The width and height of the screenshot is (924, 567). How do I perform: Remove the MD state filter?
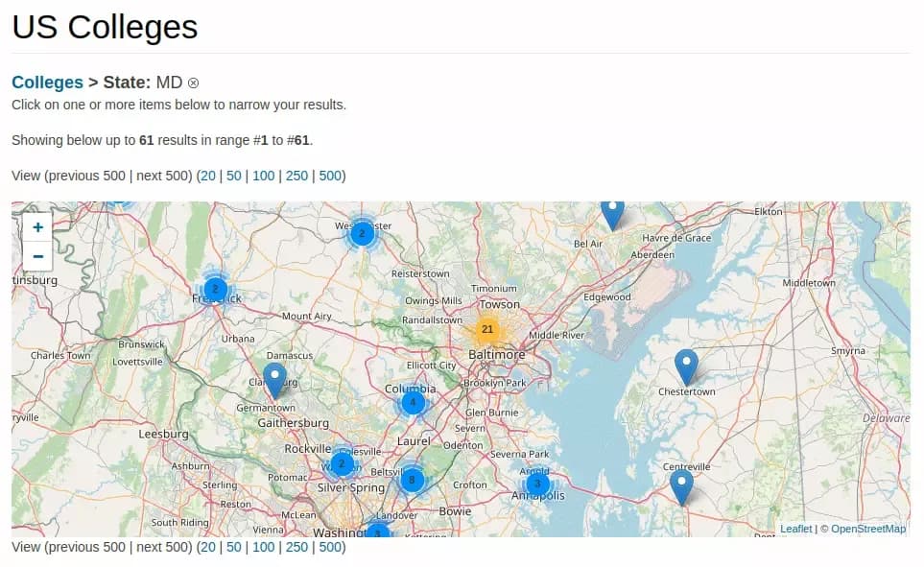coord(195,83)
